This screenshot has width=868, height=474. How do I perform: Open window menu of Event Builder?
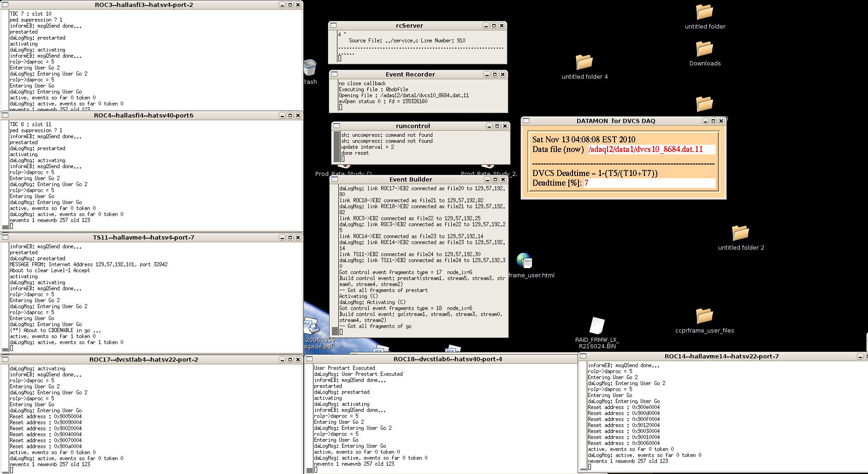point(335,179)
